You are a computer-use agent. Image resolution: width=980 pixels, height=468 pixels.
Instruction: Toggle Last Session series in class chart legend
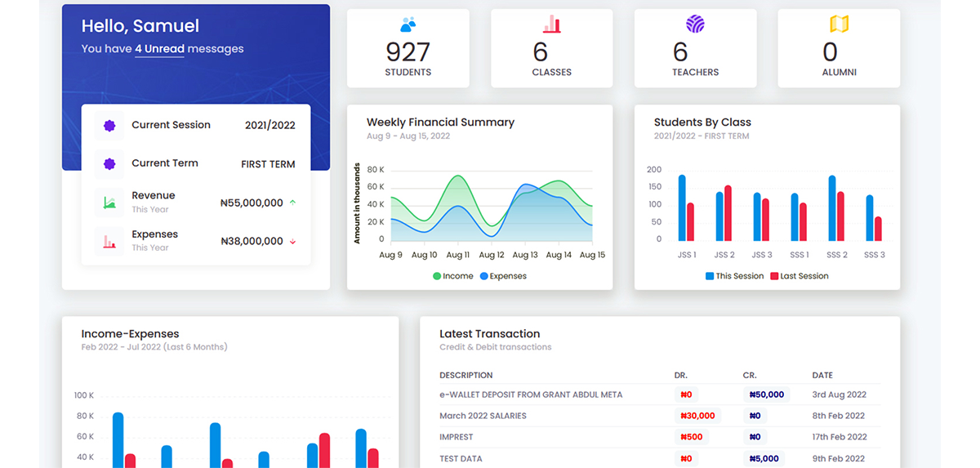[x=799, y=276]
